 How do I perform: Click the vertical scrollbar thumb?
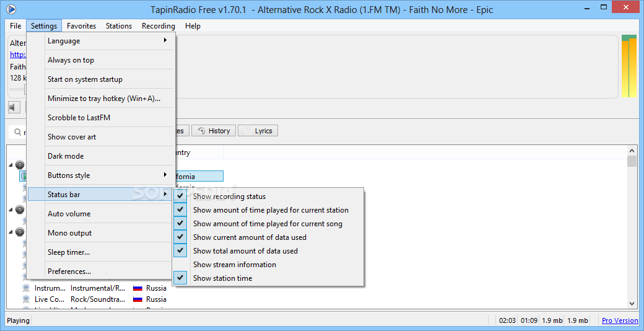[x=632, y=161]
